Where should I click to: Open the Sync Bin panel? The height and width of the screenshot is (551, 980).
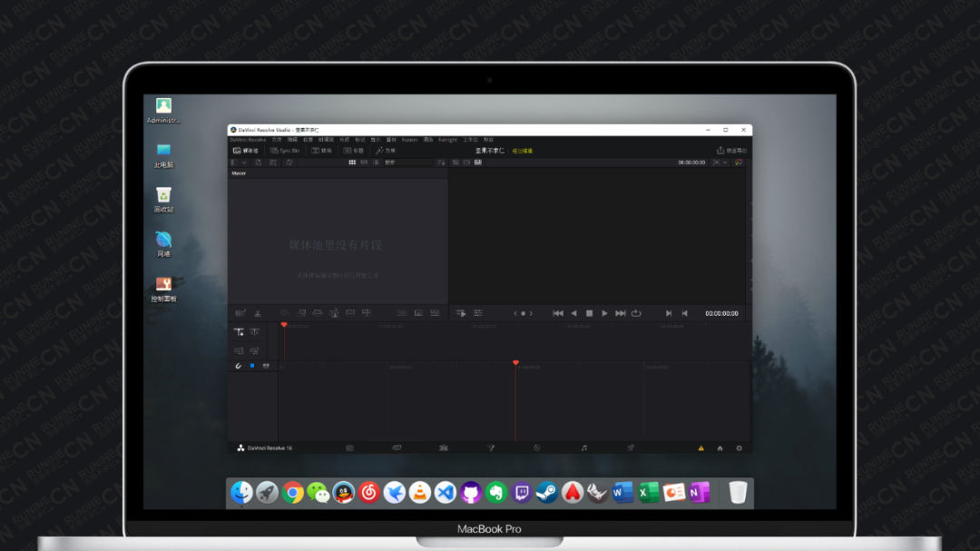click(285, 150)
